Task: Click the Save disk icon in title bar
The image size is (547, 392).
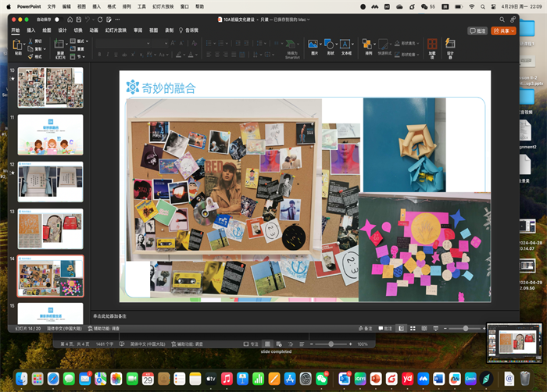Action: tap(79, 20)
